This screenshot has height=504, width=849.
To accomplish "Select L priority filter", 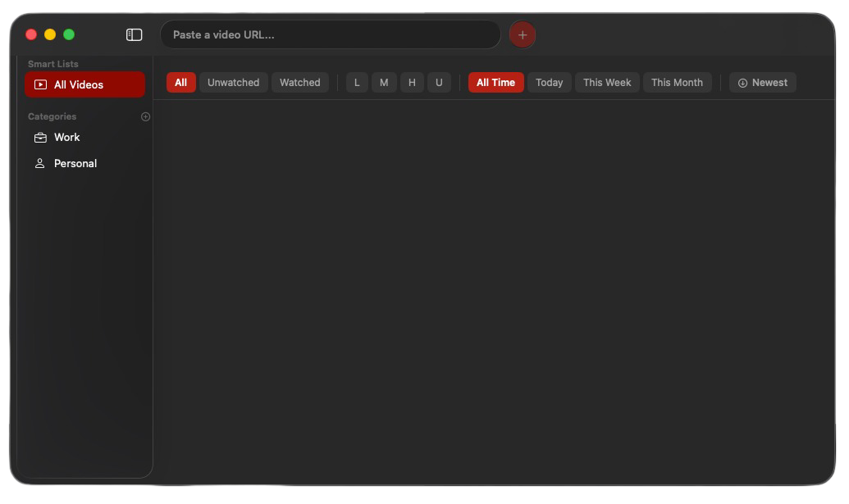I will (357, 83).
